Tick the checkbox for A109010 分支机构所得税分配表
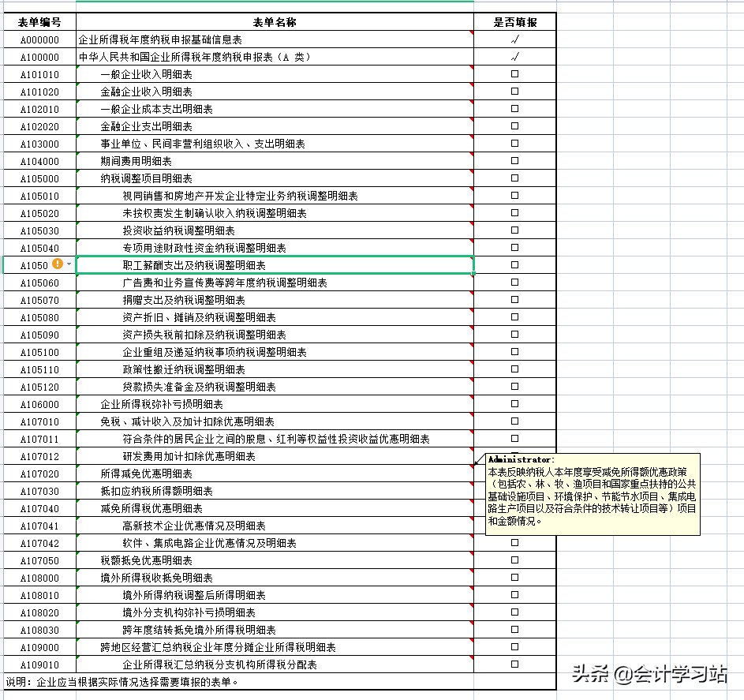 515,664
